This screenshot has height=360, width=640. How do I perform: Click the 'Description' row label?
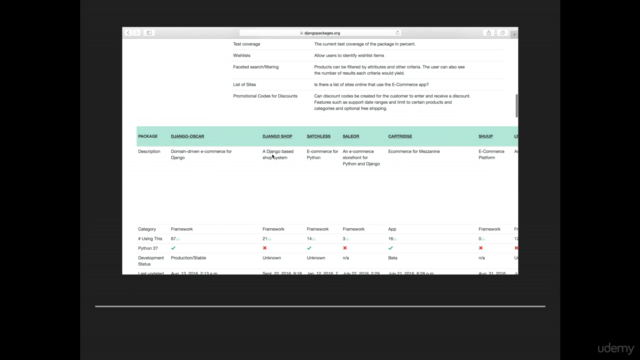pos(149,151)
